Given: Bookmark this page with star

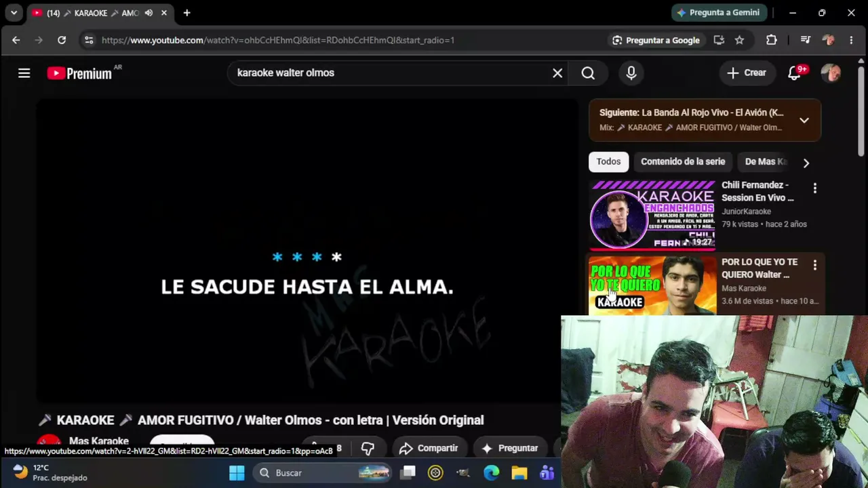Looking at the screenshot, I should coord(739,40).
